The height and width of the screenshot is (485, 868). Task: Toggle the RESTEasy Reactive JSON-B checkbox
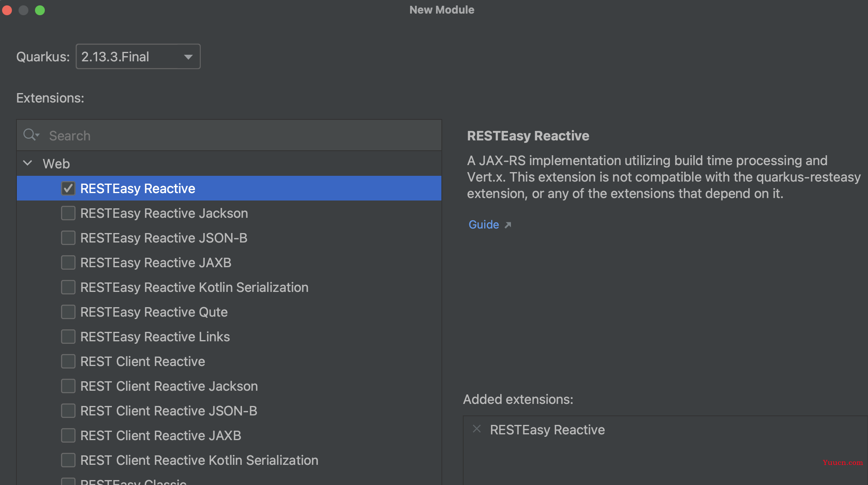68,238
